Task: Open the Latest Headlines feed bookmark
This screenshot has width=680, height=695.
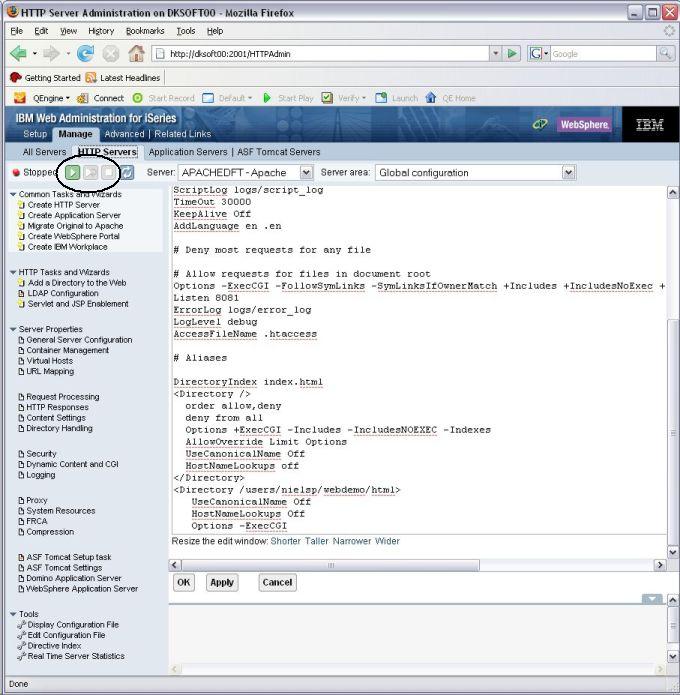Action: point(123,78)
